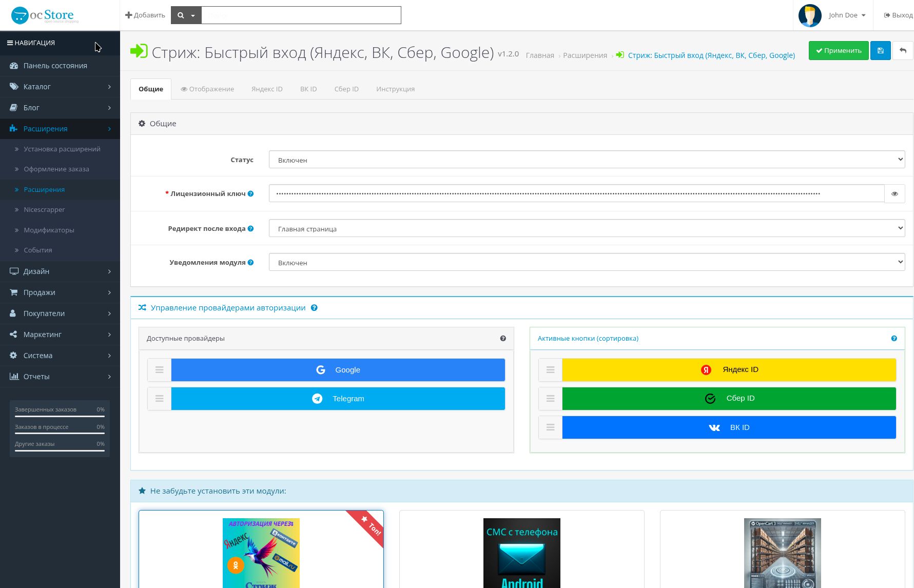Toggle license key visibility eye icon

click(x=894, y=194)
